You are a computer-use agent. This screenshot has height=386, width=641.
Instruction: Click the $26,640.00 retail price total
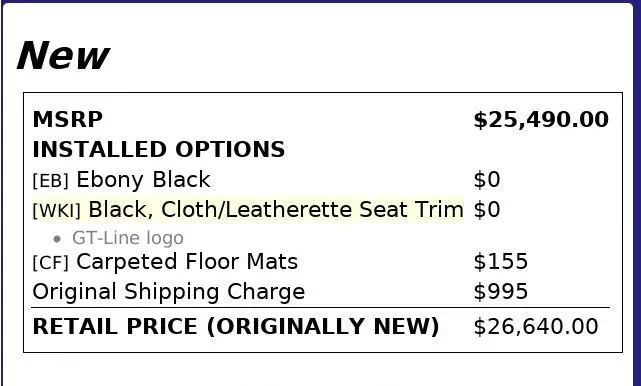click(536, 327)
